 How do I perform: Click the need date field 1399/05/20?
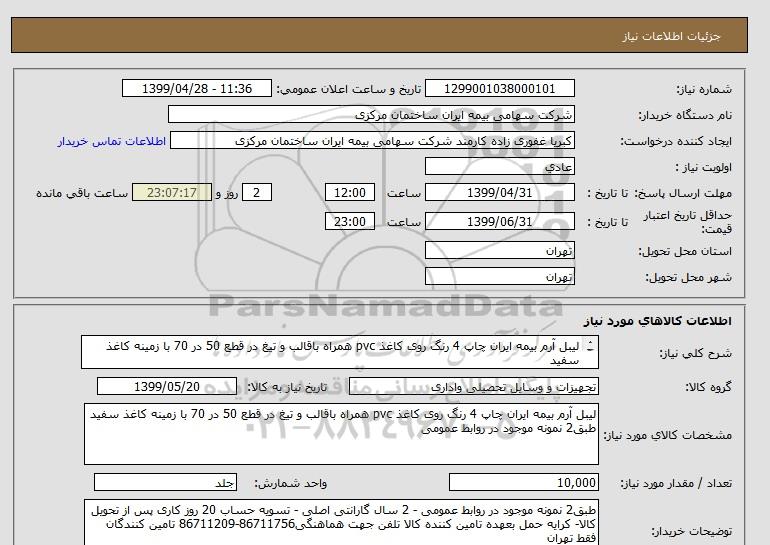[167, 386]
